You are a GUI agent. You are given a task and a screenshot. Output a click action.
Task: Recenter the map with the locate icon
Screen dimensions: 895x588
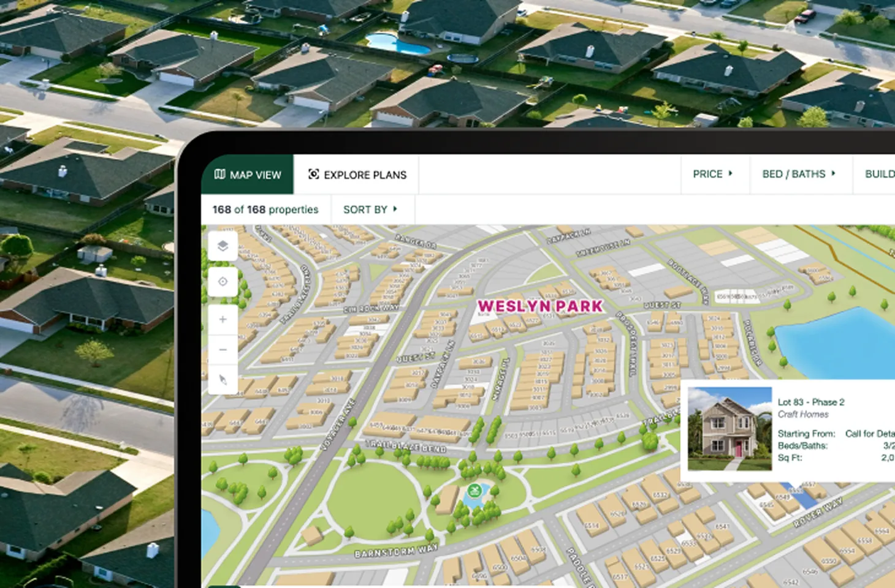pos(223,282)
